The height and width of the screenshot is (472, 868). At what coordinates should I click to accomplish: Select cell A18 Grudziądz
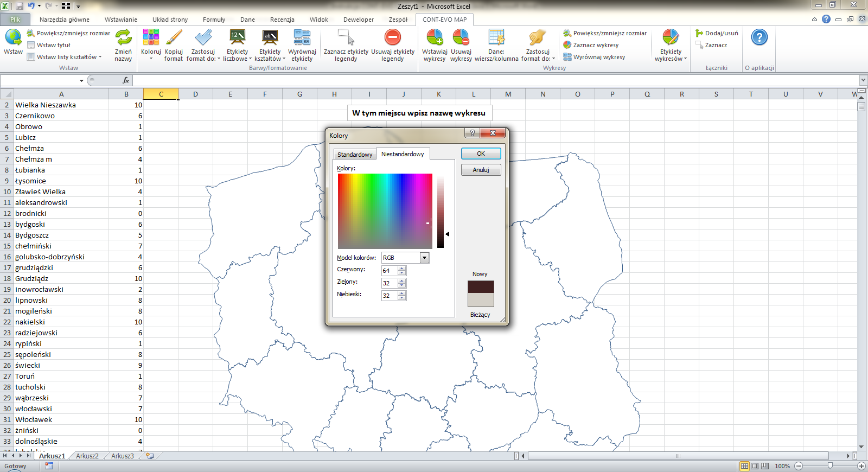click(61, 278)
